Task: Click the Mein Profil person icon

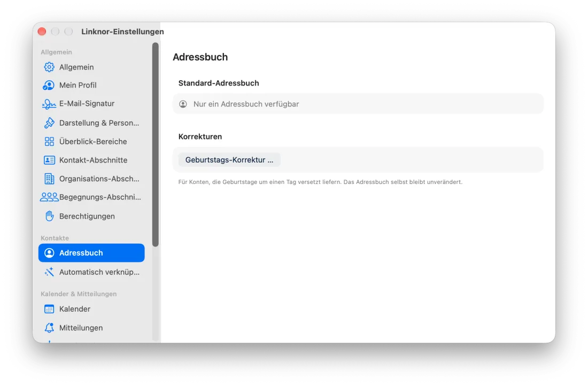Action: click(x=49, y=85)
